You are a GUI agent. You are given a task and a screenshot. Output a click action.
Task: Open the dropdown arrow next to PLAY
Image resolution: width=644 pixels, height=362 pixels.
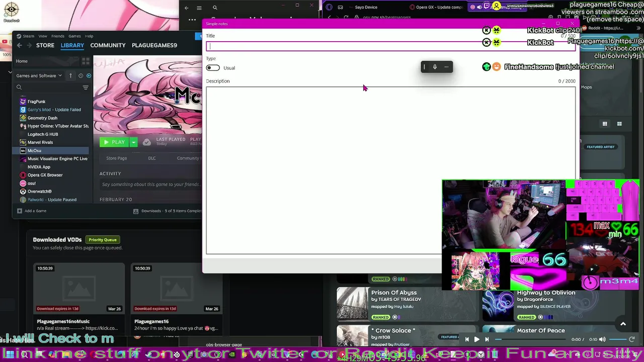pyautogui.click(x=133, y=142)
